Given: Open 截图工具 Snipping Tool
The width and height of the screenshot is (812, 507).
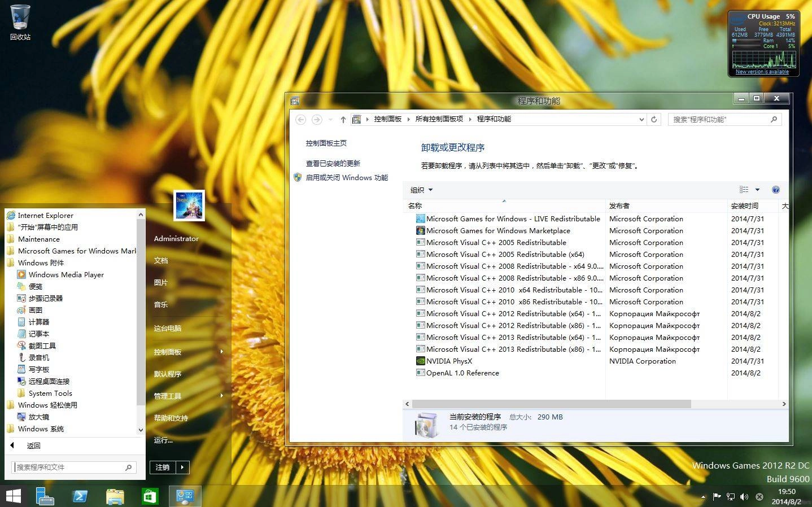Looking at the screenshot, I should [x=36, y=346].
